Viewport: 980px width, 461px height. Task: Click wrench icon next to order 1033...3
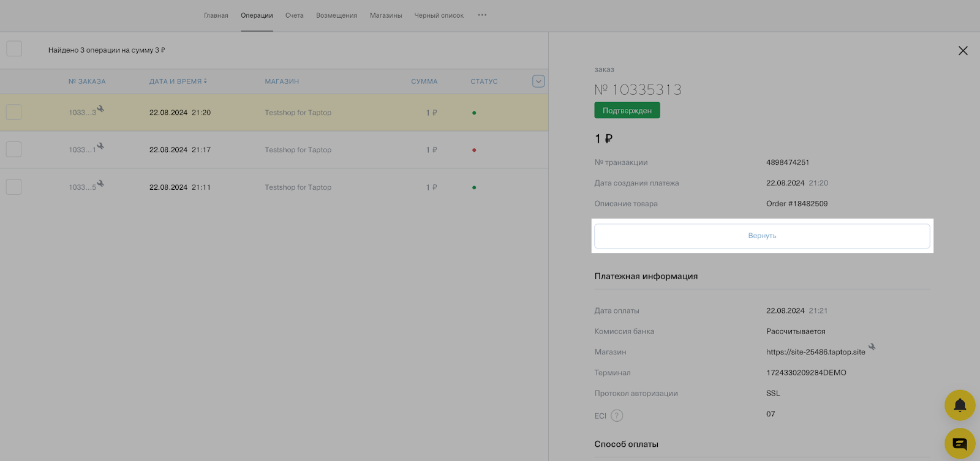click(100, 109)
